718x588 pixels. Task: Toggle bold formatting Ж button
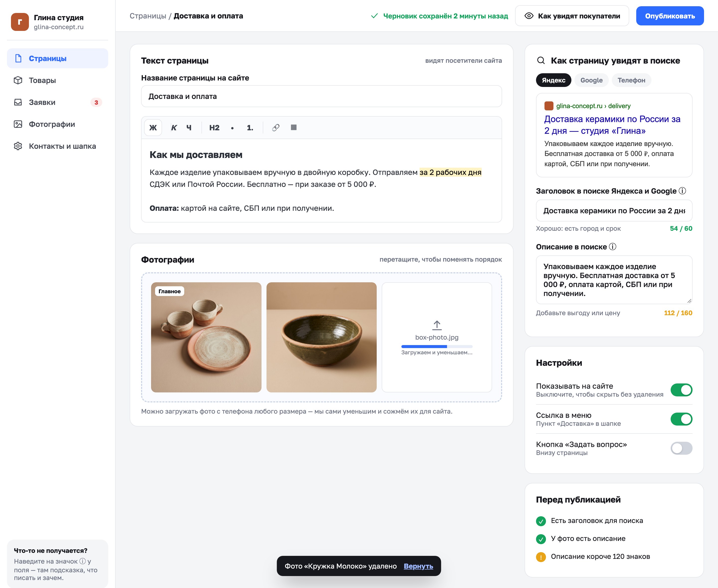pos(153,128)
